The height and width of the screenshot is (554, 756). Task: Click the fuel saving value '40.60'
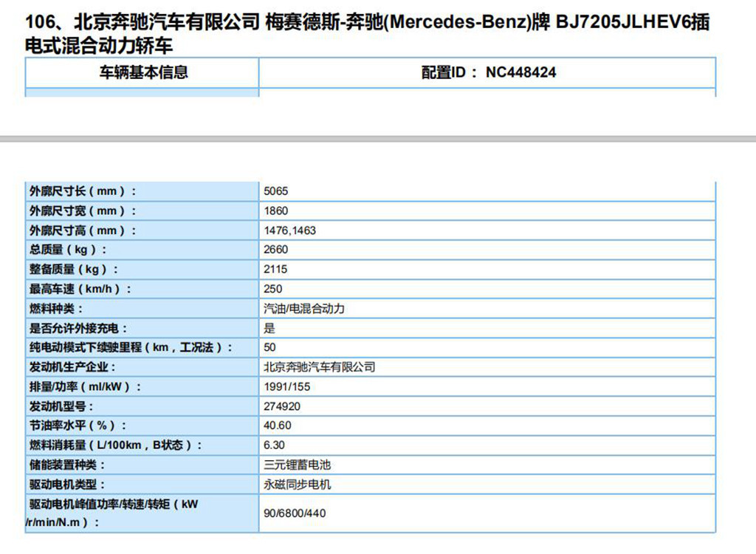click(x=278, y=425)
